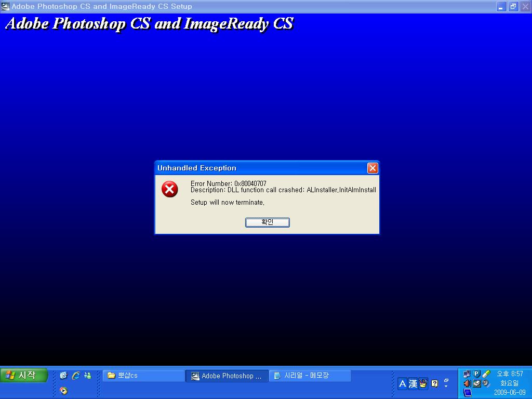Image resolution: width=532 pixels, height=399 pixels.
Task: Click the Error Number 0x80040707 text
Action: pyautogui.click(x=229, y=183)
